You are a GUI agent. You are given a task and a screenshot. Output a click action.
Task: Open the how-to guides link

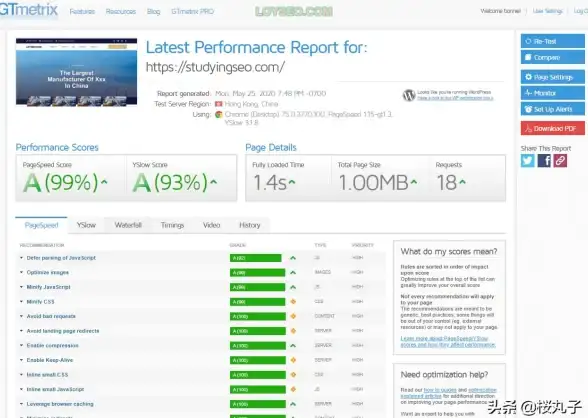(x=440, y=390)
